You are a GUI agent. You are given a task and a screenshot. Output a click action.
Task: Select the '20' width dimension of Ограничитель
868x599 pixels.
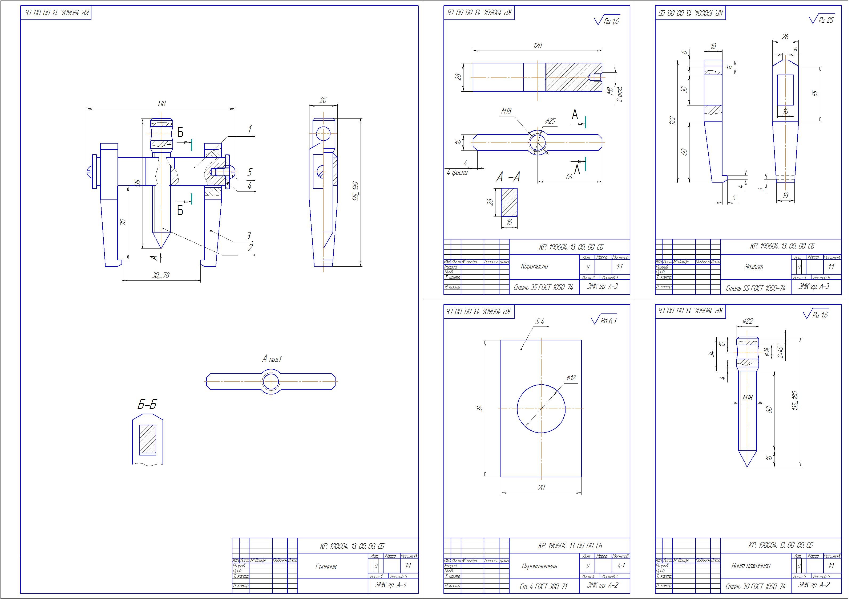[541, 487]
